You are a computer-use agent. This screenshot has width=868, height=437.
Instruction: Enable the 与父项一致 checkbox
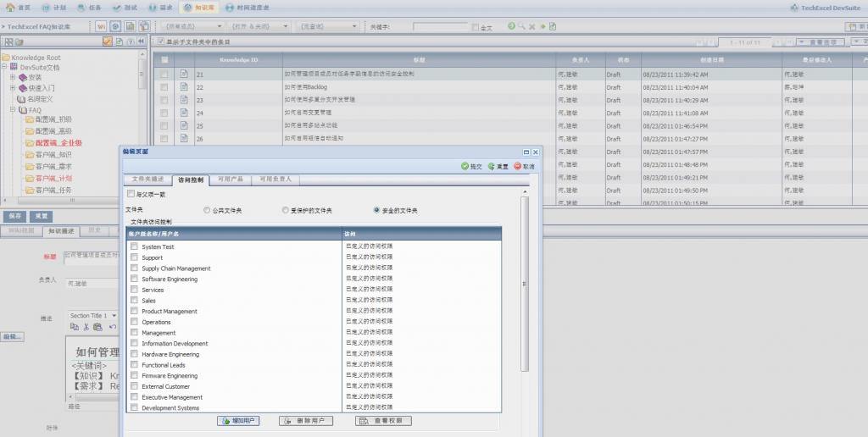(x=131, y=194)
